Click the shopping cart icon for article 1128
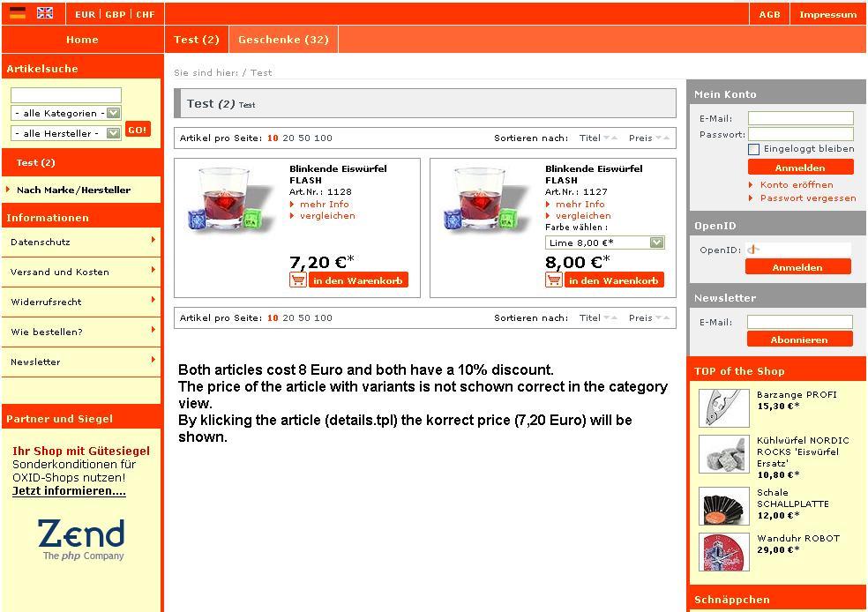868x612 pixels. pos(298,280)
